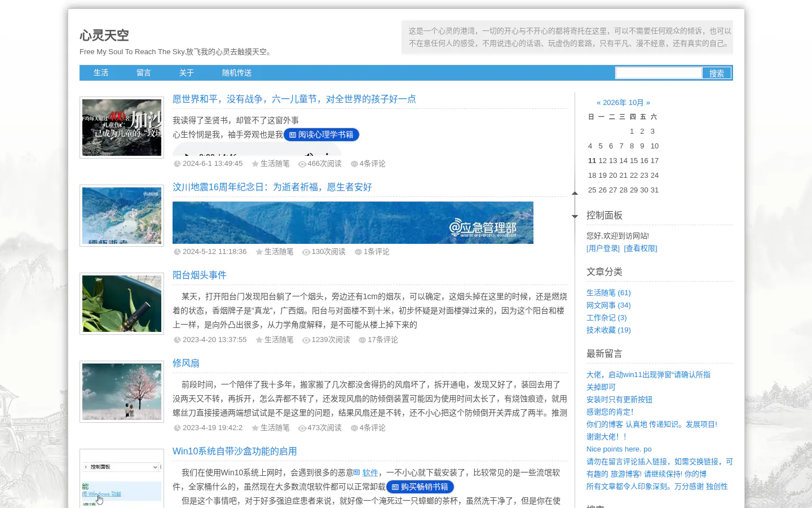Open thumbnail of the 六一儿童节 post
The width and height of the screenshot is (812, 508).
click(x=122, y=128)
